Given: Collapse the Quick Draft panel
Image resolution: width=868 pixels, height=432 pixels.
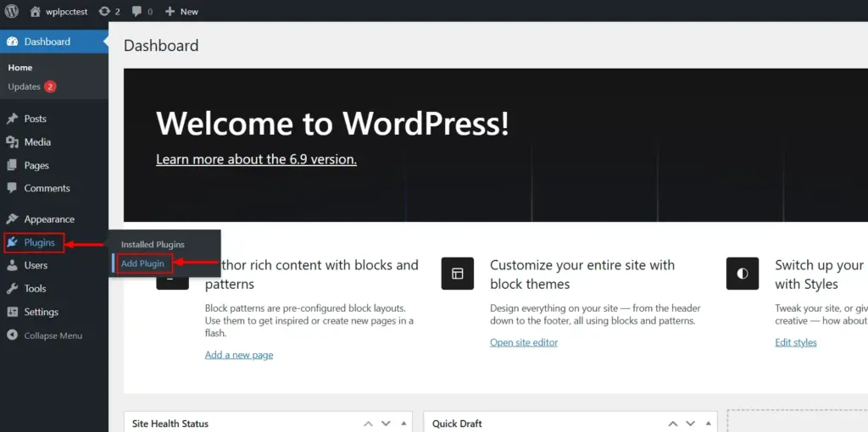Looking at the screenshot, I should (708, 424).
